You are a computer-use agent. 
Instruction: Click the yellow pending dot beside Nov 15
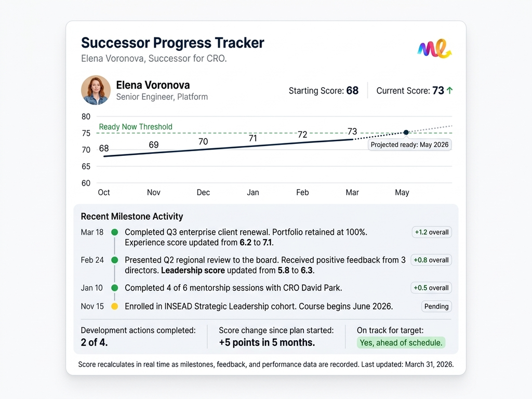pos(114,307)
